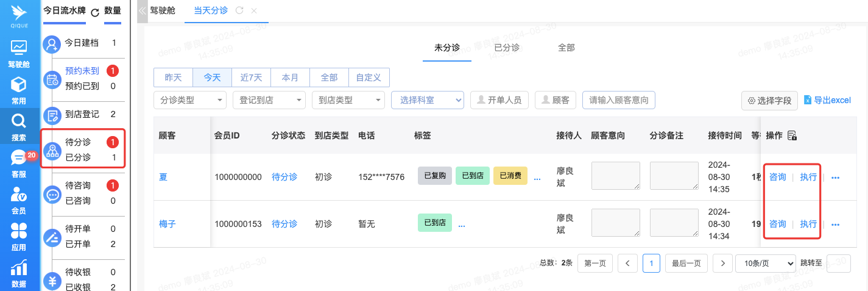Click 执行 for customer 梅子
The image size is (868, 291).
point(808,224)
